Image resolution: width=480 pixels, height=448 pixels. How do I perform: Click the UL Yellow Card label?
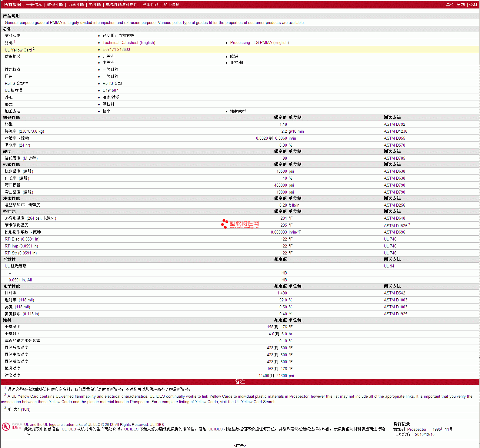[x=18, y=50]
